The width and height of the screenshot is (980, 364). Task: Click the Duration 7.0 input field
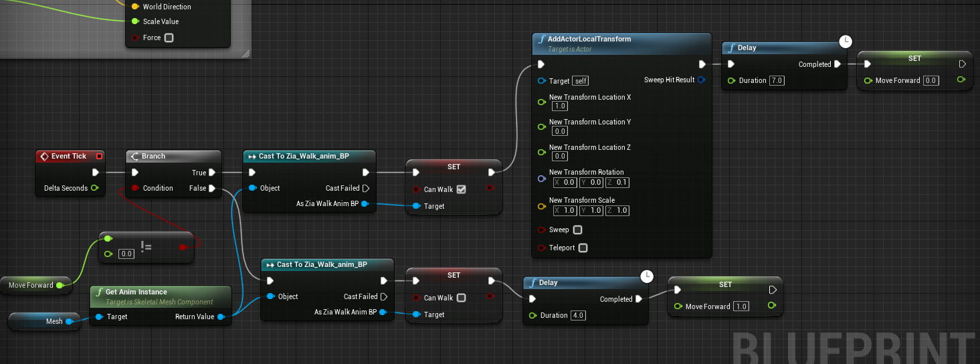[x=777, y=80]
